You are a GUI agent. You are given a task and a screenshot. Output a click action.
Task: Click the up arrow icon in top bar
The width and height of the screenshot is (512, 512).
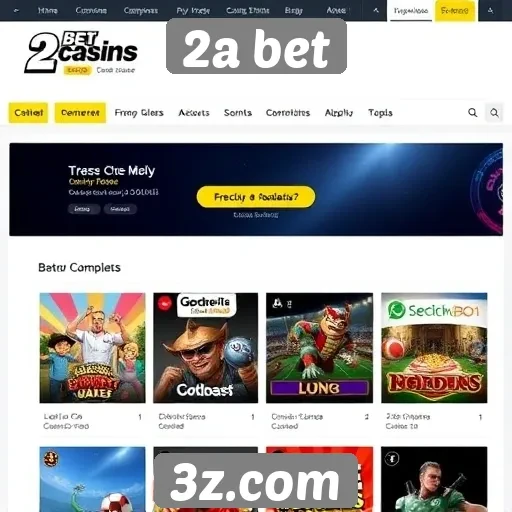[x=376, y=11]
